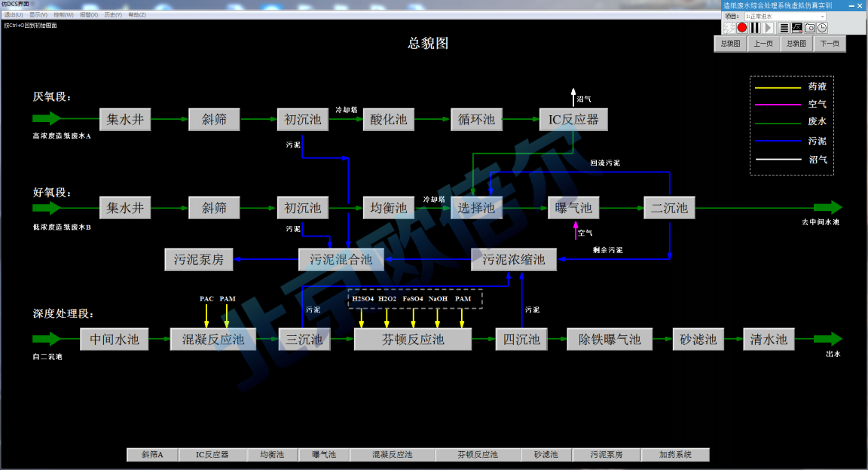Open the 加药系统 tab in the bottom bar
868x470 pixels.
(675, 454)
